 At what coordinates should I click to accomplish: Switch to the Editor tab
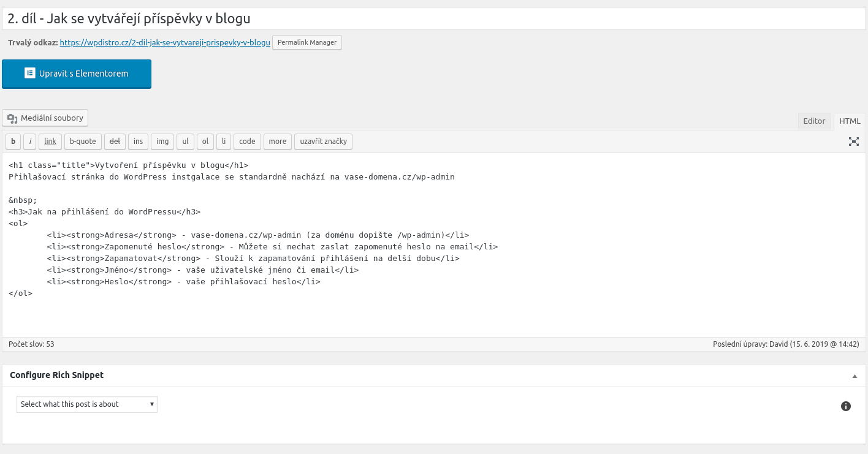tap(814, 121)
